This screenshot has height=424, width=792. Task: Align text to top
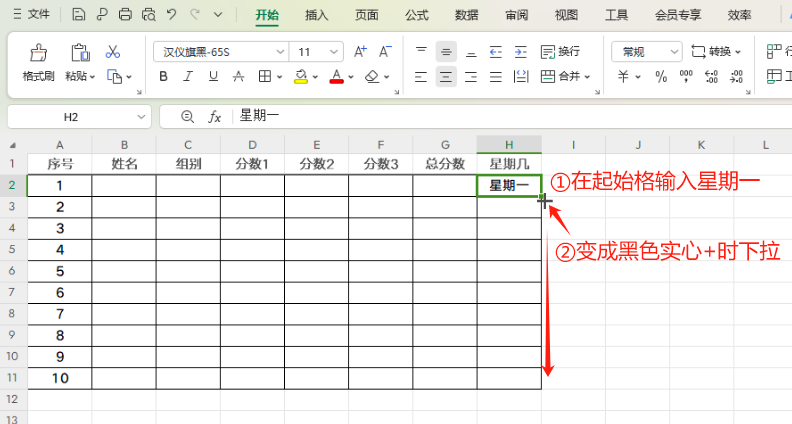click(421, 52)
